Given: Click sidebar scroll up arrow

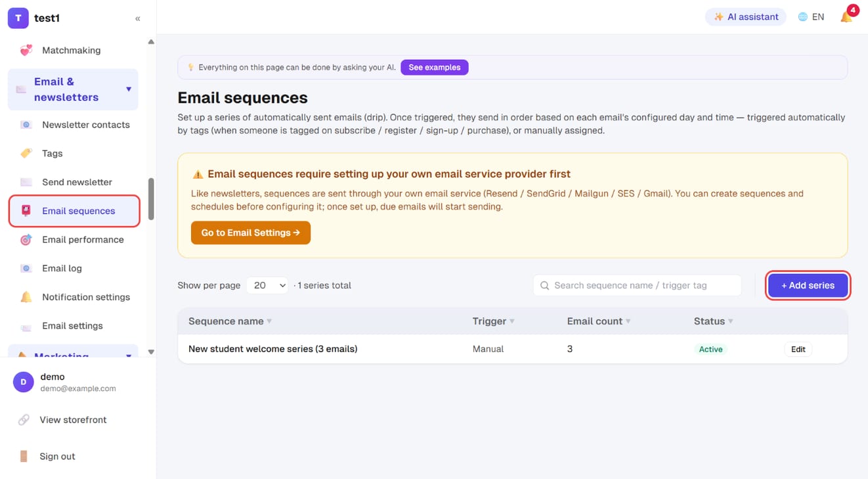Looking at the screenshot, I should click(x=151, y=41).
